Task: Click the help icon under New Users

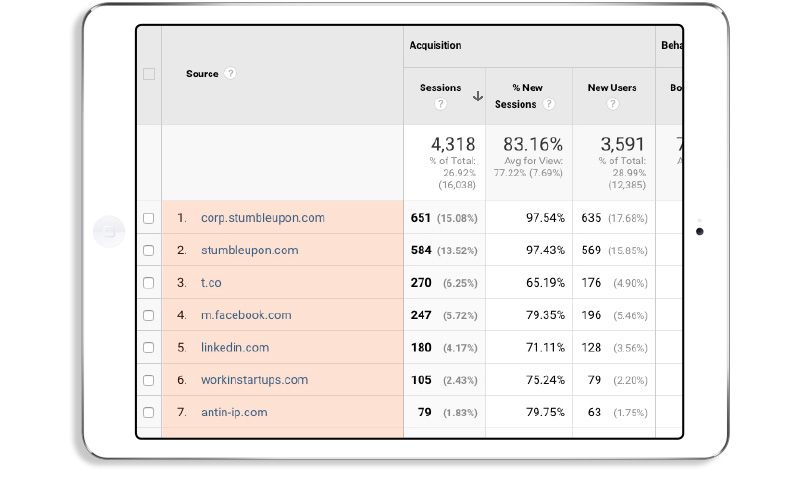Action: (612, 104)
